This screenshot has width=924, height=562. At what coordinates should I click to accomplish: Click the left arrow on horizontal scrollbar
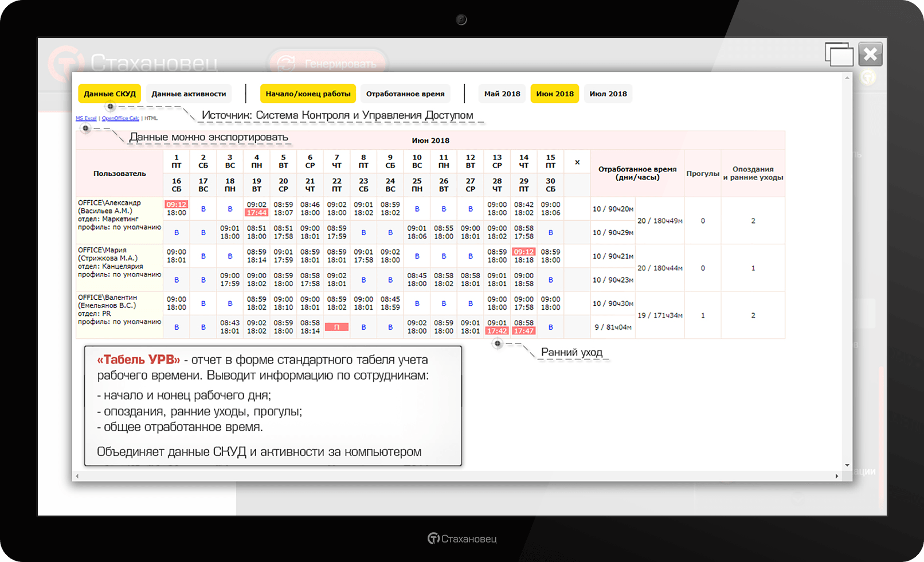pos(77,476)
